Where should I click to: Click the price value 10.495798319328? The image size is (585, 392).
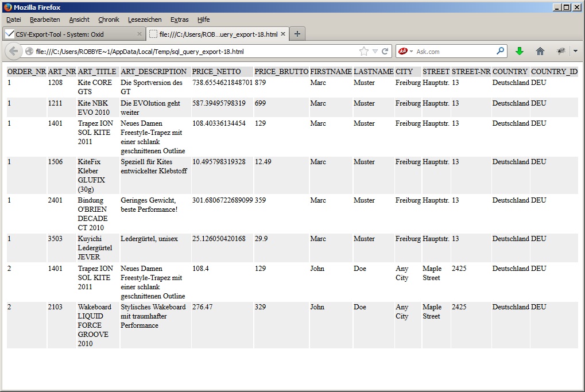point(219,161)
